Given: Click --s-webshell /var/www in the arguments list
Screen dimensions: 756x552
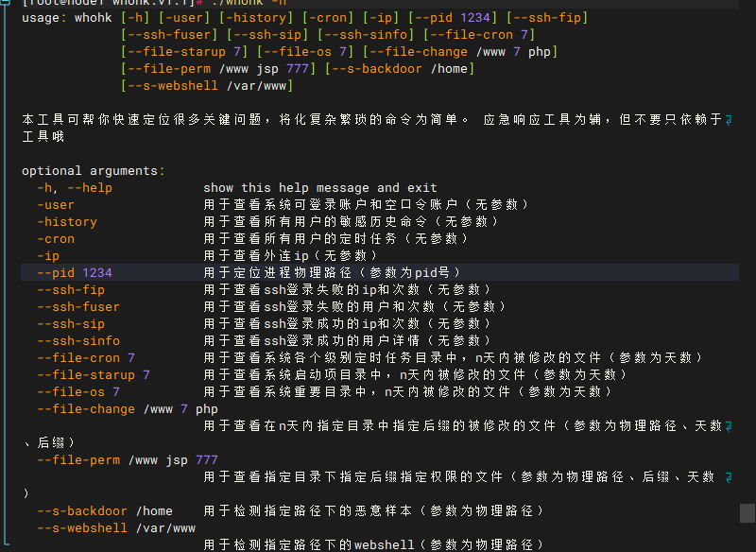Looking at the screenshot, I should (116, 528).
